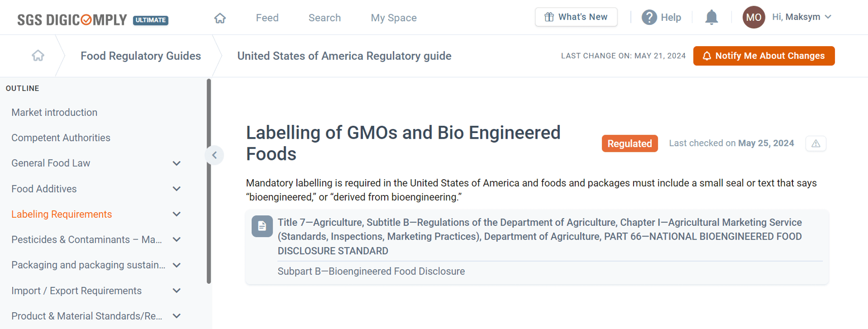This screenshot has width=868, height=329.
Task: Click the bell notifications icon
Action: 711,17
